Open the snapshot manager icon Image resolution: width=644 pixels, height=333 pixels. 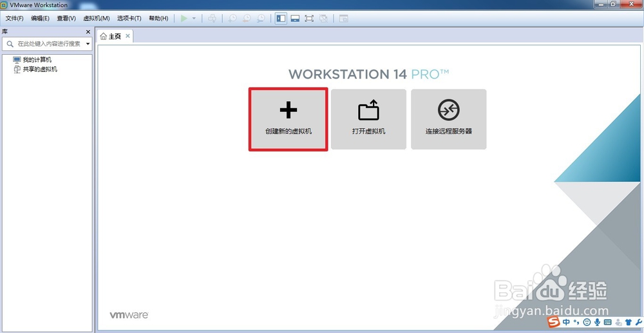point(261,19)
